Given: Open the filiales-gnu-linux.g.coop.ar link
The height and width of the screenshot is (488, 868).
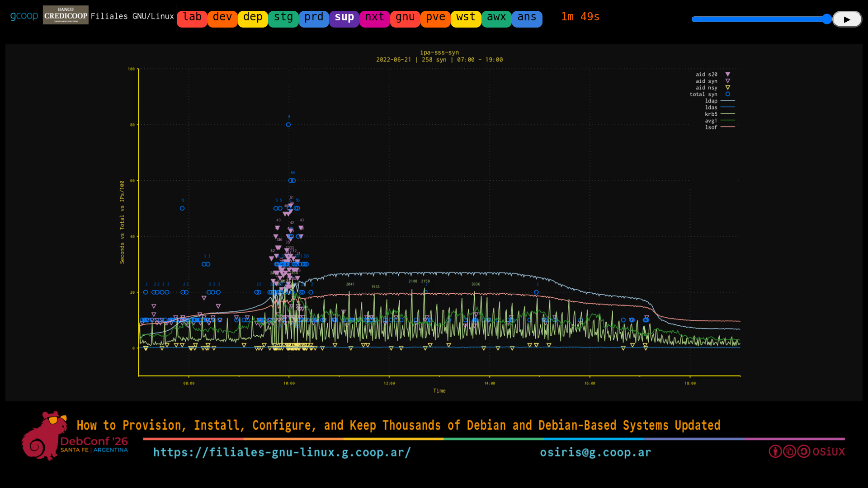Looking at the screenshot, I should click(282, 452).
